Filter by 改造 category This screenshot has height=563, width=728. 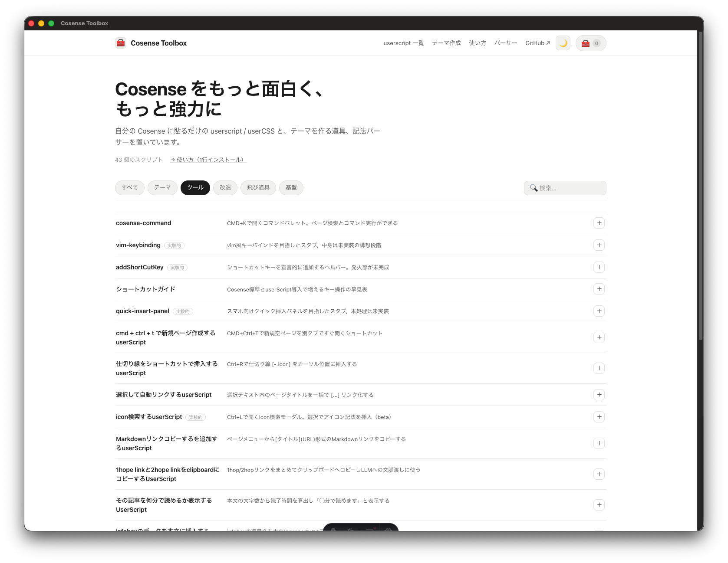225,188
